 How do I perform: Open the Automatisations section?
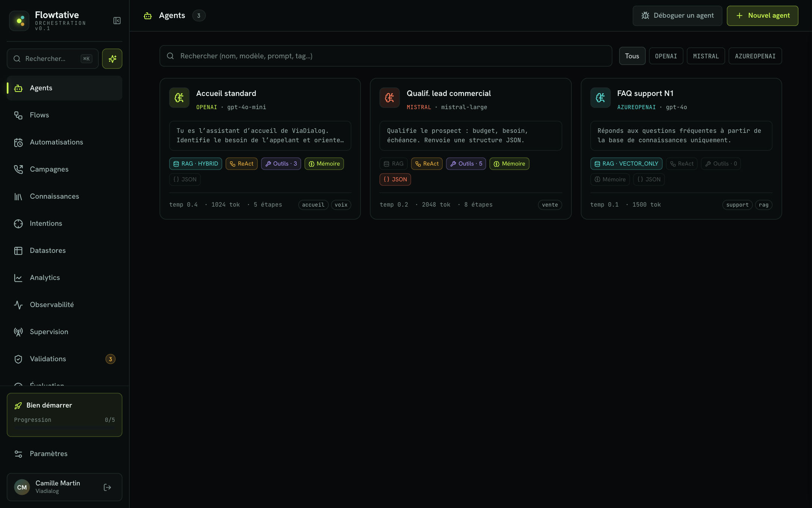pyautogui.click(x=64, y=142)
